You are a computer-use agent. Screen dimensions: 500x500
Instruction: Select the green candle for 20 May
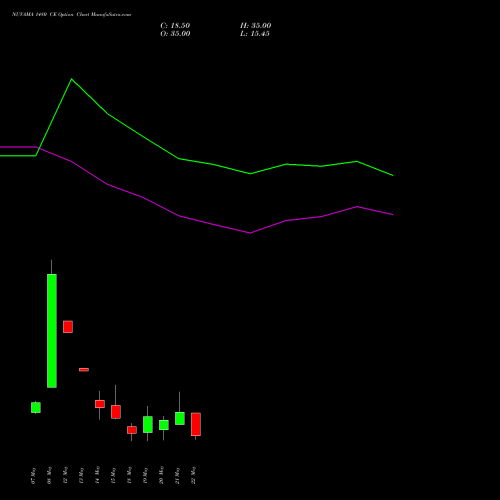[x=164, y=425]
